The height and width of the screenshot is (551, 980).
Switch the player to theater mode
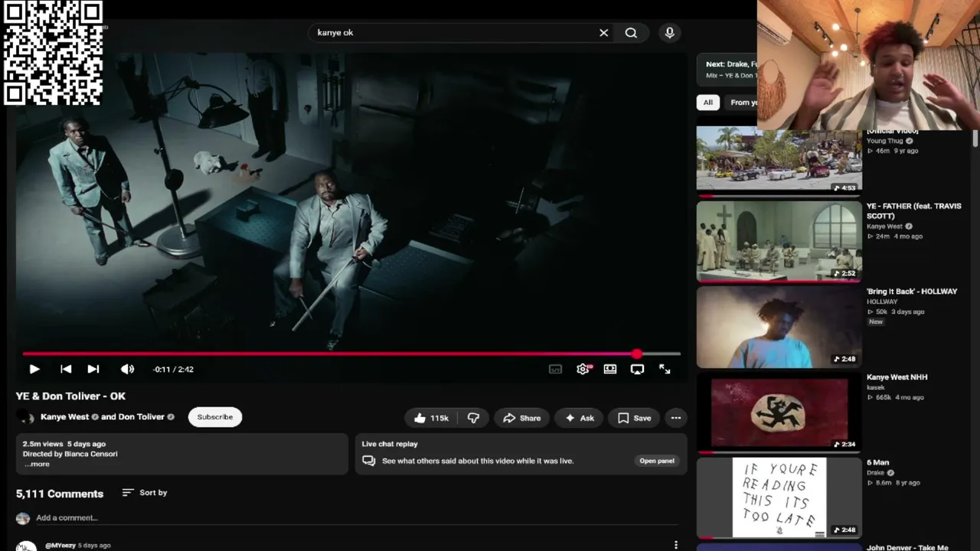(x=610, y=369)
